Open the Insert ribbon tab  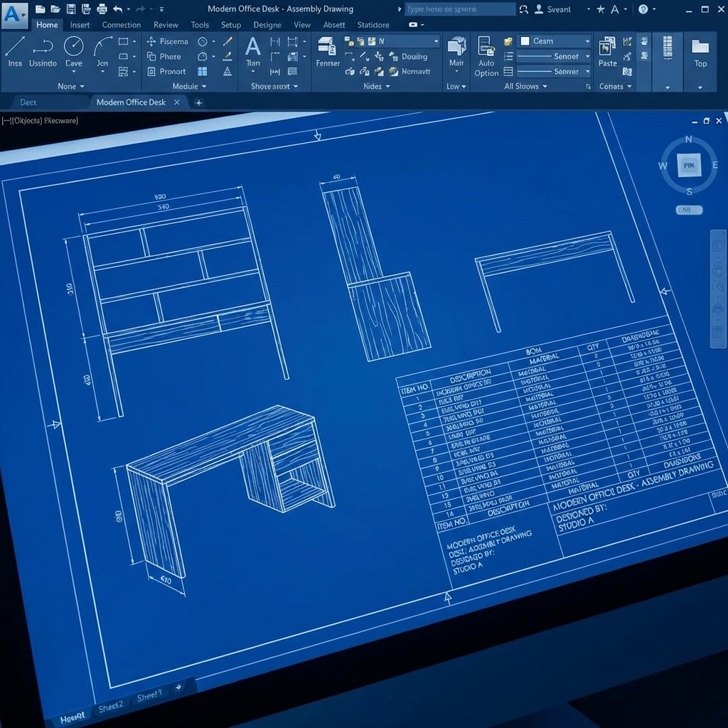point(80,25)
